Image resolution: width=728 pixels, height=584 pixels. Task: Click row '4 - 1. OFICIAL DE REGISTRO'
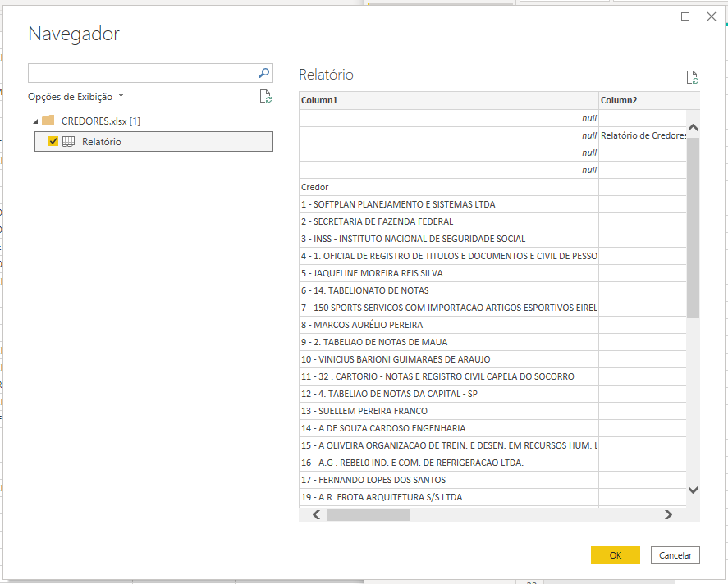click(449, 256)
